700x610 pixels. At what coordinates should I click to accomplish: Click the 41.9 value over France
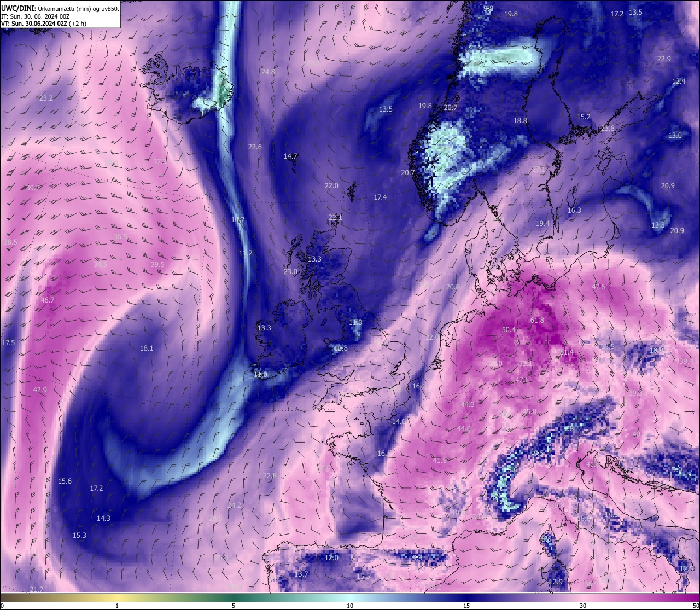pos(440,461)
